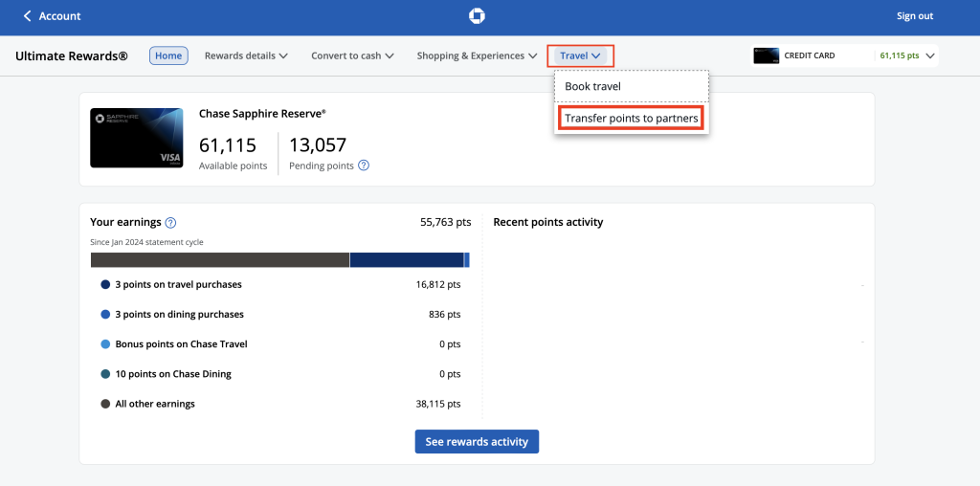Viewport: 980px width, 486px height.
Task: Click the teal Chase Dining legend dot
Action: (x=105, y=374)
